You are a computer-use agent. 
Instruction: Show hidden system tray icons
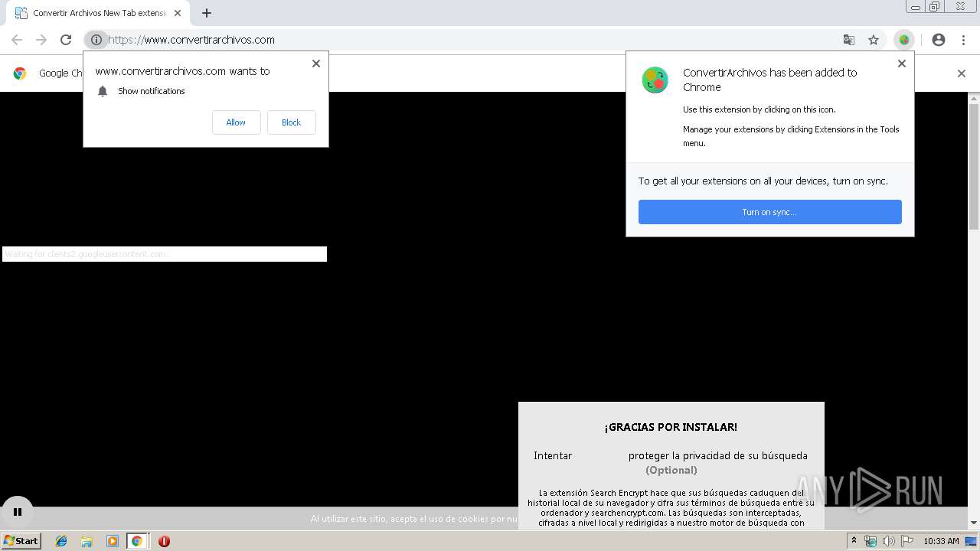coord(854,541)
